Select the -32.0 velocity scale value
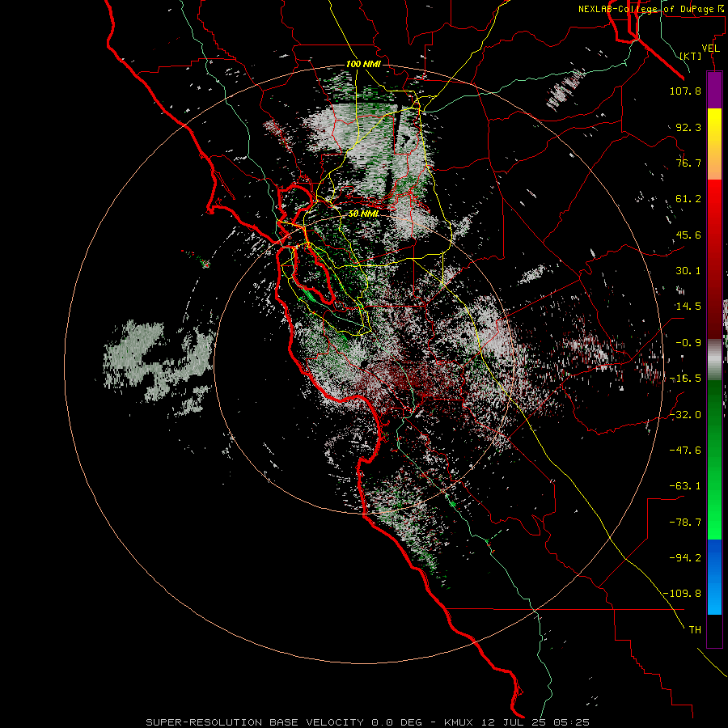Screen dimensions: 728x728 (685, 415)
